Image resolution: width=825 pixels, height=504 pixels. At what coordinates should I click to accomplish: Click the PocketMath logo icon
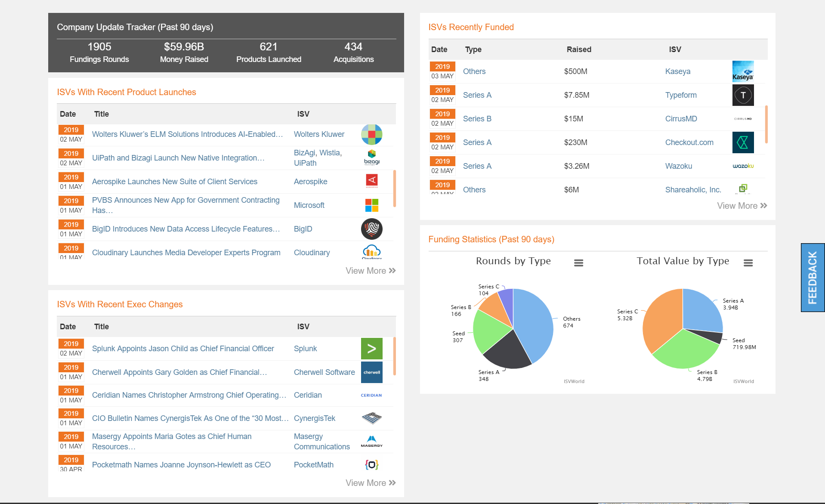pos(371,464)
